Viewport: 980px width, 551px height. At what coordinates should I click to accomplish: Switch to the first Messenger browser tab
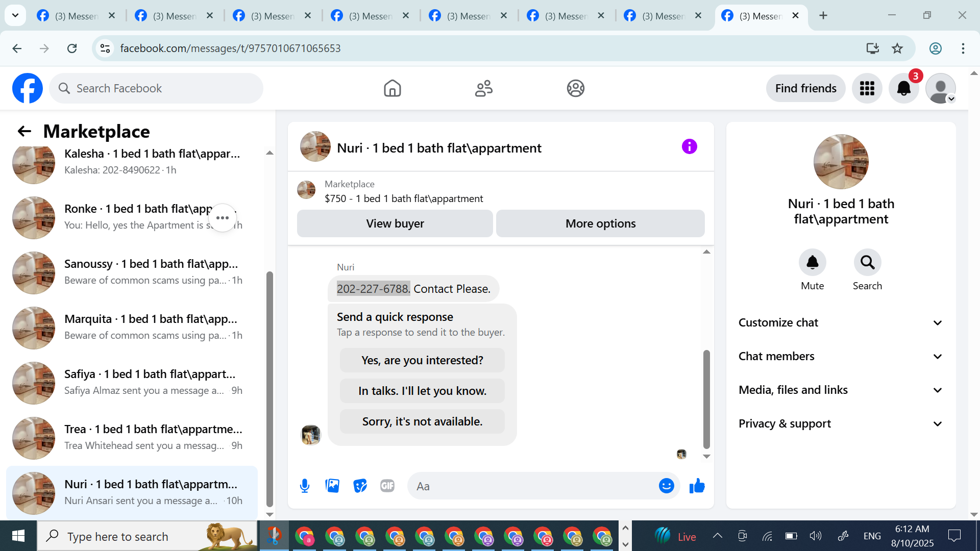pyautogui.click(x=76, y=16)
